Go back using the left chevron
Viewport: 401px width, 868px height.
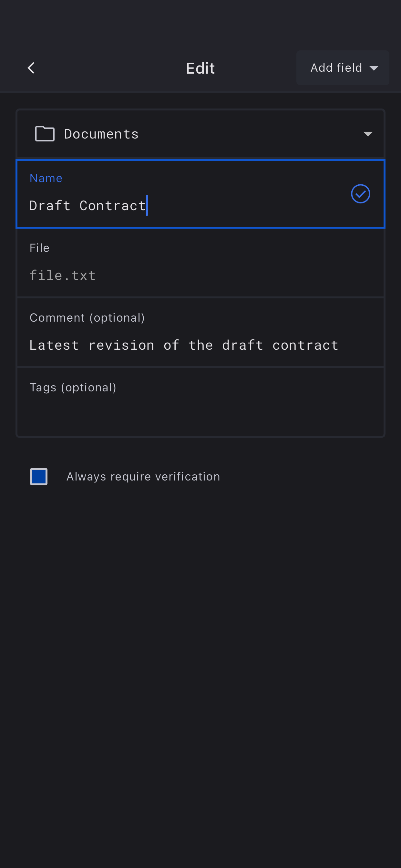pyautogui.click(x=31, y=68)
